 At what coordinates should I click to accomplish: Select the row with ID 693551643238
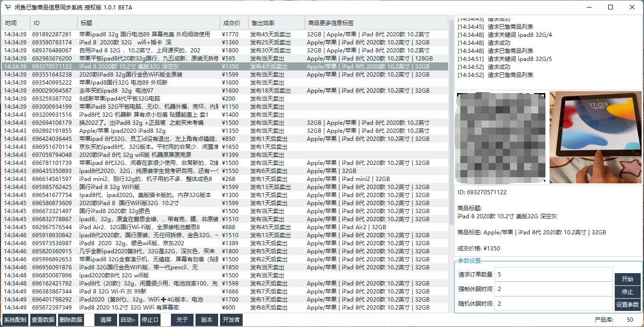[x=225, y=74]
